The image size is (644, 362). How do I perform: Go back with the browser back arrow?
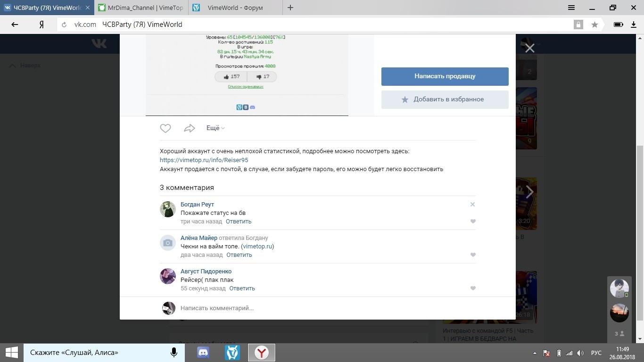click(x=15, y=25)
